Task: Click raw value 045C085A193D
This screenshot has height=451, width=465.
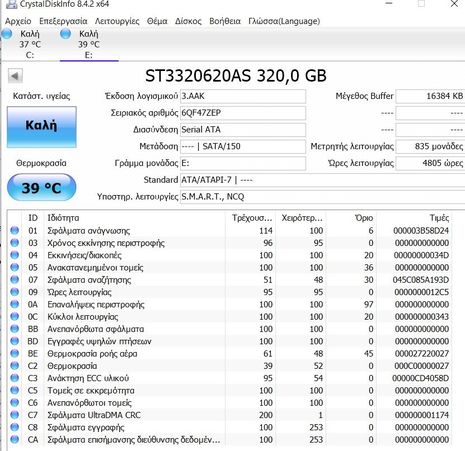Action: 421,280
